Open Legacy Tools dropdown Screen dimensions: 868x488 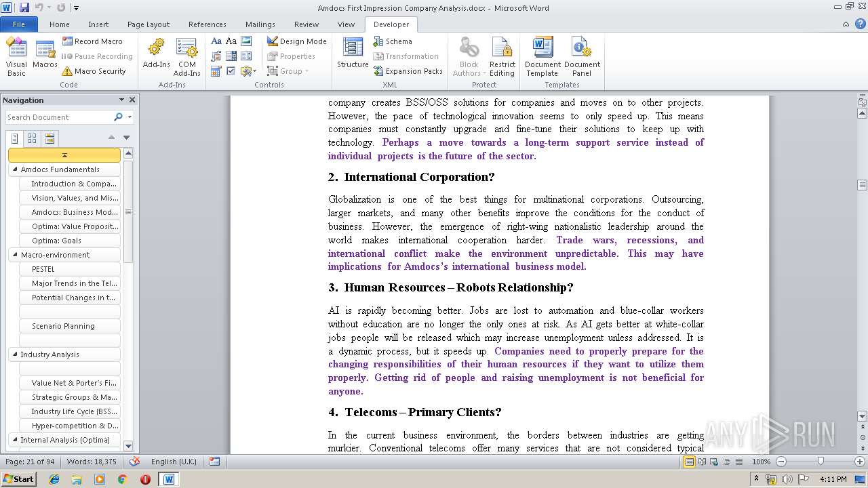point(248,71)
